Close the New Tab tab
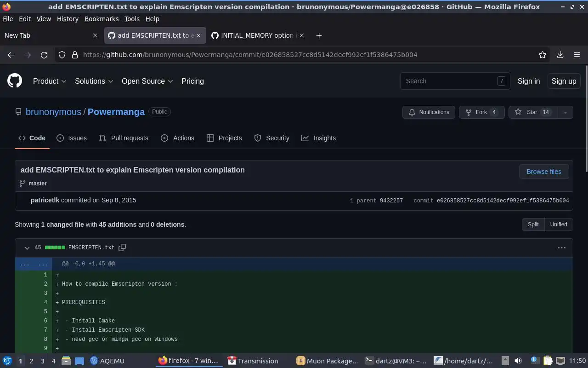Image resolution: width=588 pixels, height=368 pixels. click(95, 35)
